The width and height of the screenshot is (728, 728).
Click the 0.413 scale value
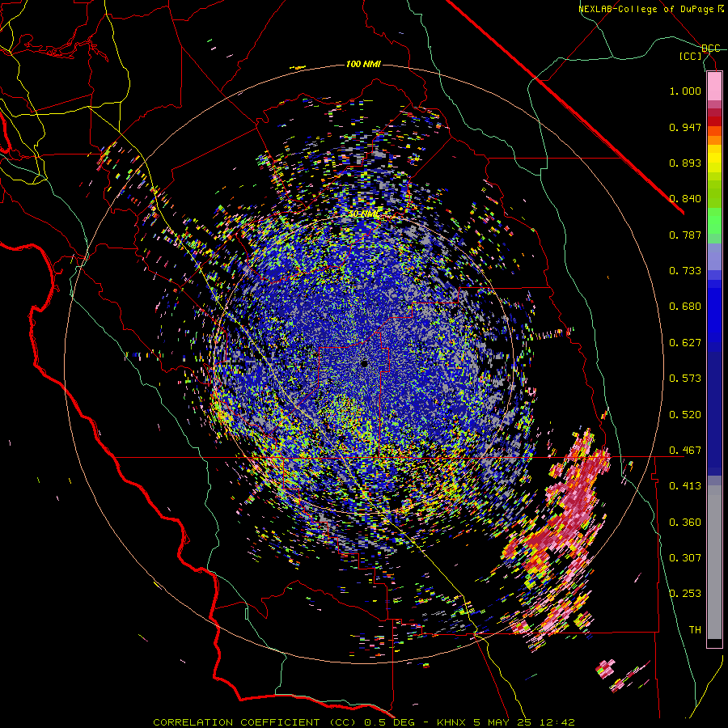click(685, 486)
